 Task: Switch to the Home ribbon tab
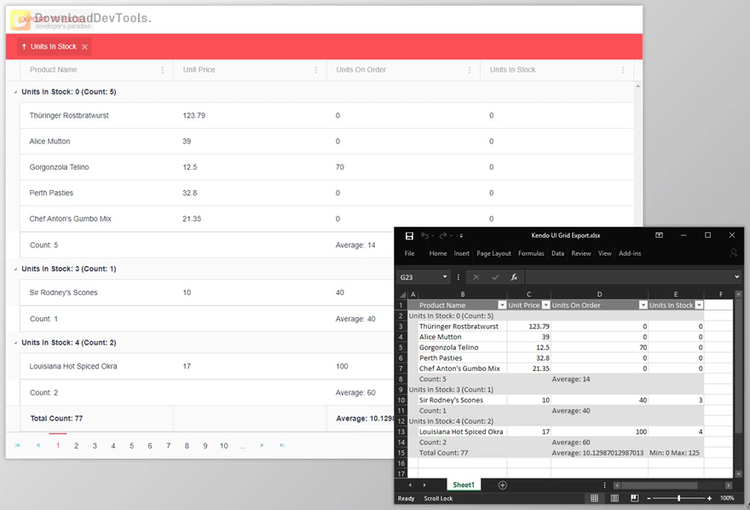438,254
